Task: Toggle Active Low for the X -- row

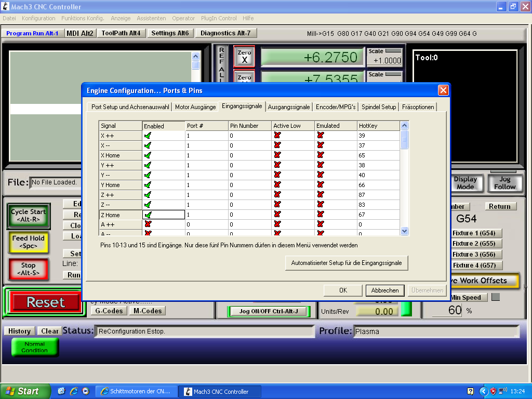Action: point(277,145)
